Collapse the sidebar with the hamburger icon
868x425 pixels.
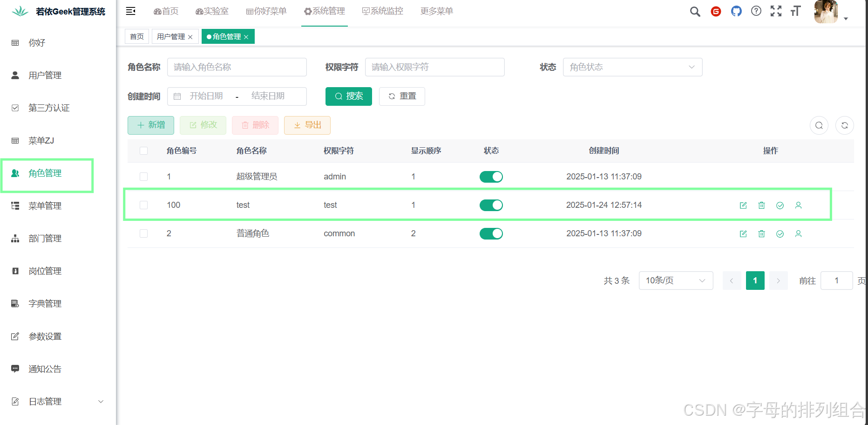click(131, 11)
